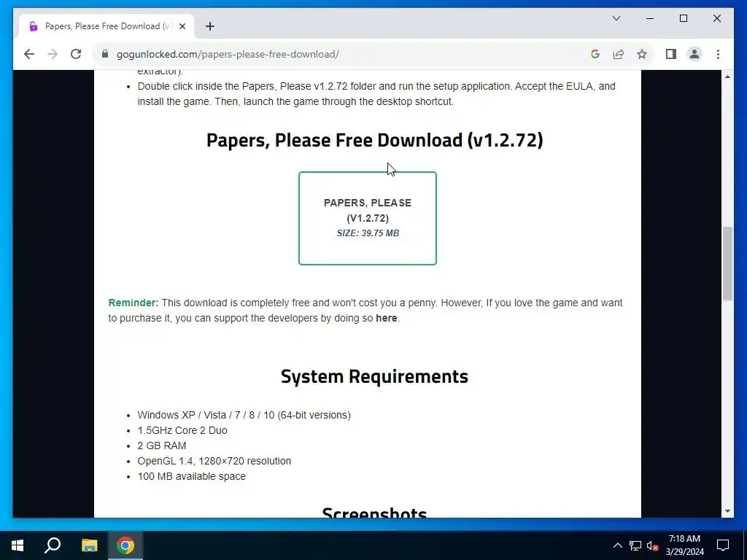Screen dimensions: 747x560
Task: Open the Chrome side panel icon
Action: 671,54
